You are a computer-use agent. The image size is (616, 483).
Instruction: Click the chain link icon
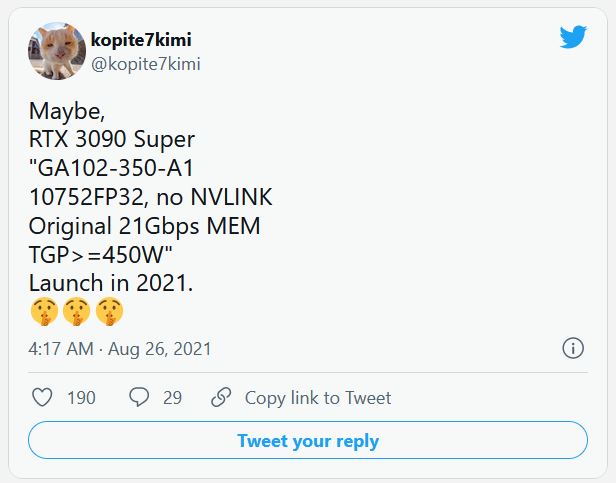[x=221, y=397]
